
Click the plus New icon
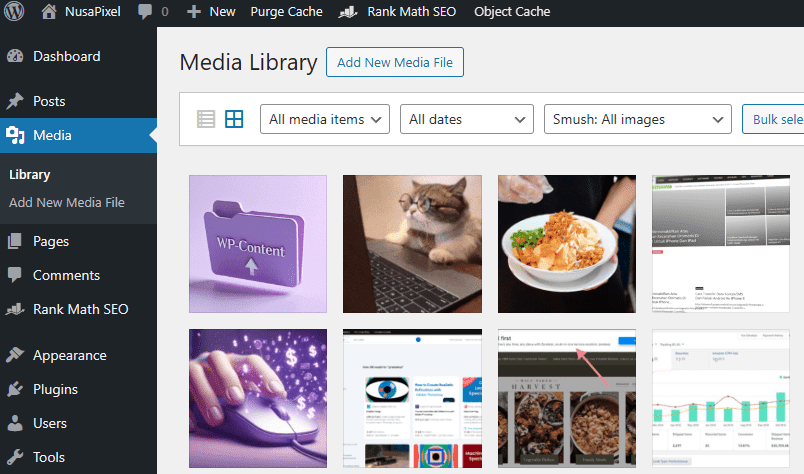tap(193, 11)
